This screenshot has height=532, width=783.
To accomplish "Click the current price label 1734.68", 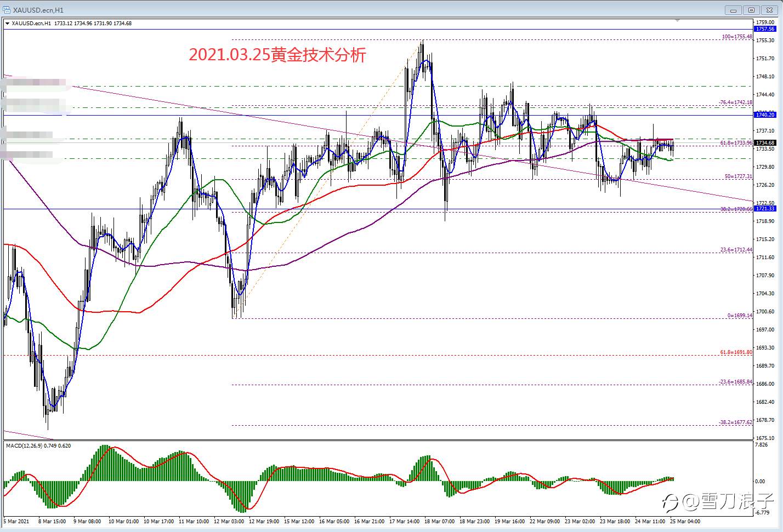I will coord(765,143).
